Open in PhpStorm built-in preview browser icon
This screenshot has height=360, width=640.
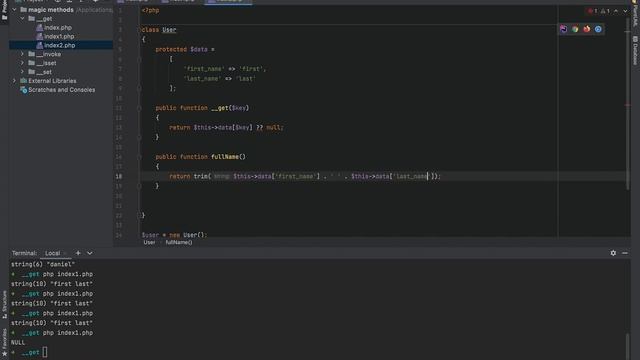(x=563, y=29)
